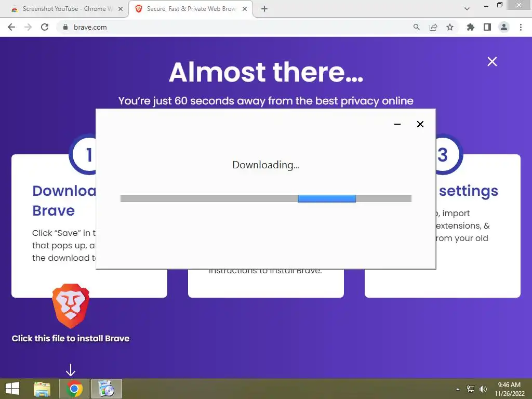Open Chrome three-dot menu
Screen dimensions: 532x399
pos(521,27)
